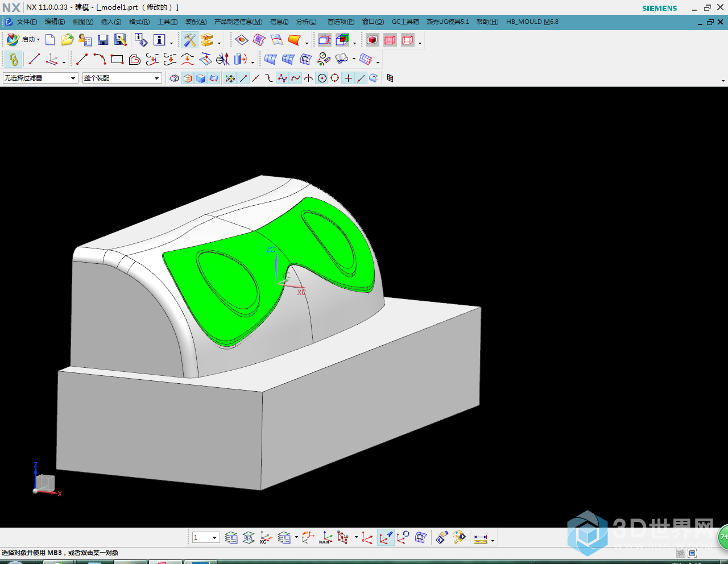Toggle Snap to Midpoint icon
Viewport: 728px width, 564px height.
(256, 78)
